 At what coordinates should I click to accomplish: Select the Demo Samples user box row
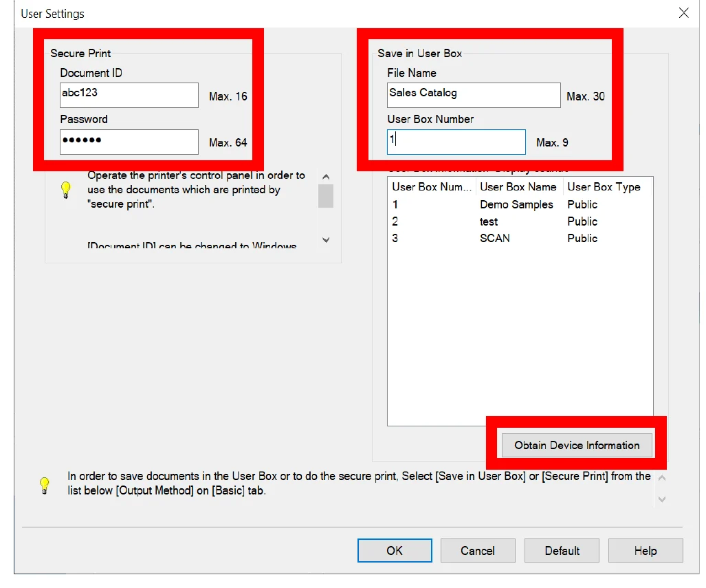[x=520, y=204]
